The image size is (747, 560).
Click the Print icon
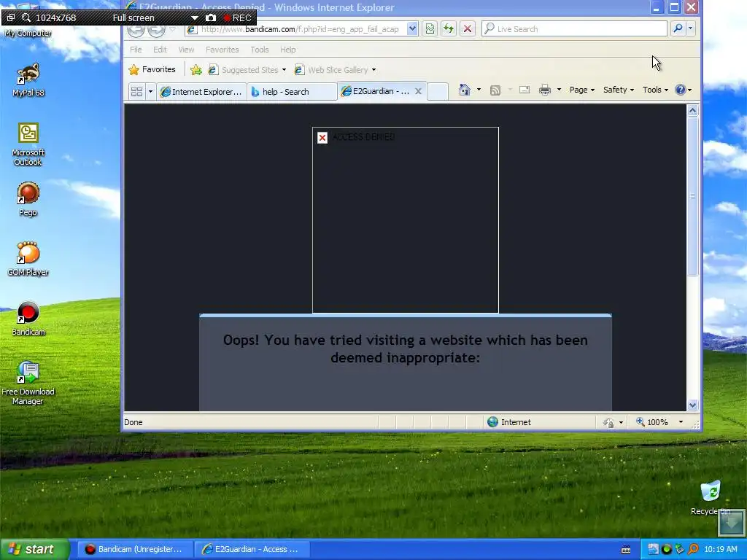[544, 90]
